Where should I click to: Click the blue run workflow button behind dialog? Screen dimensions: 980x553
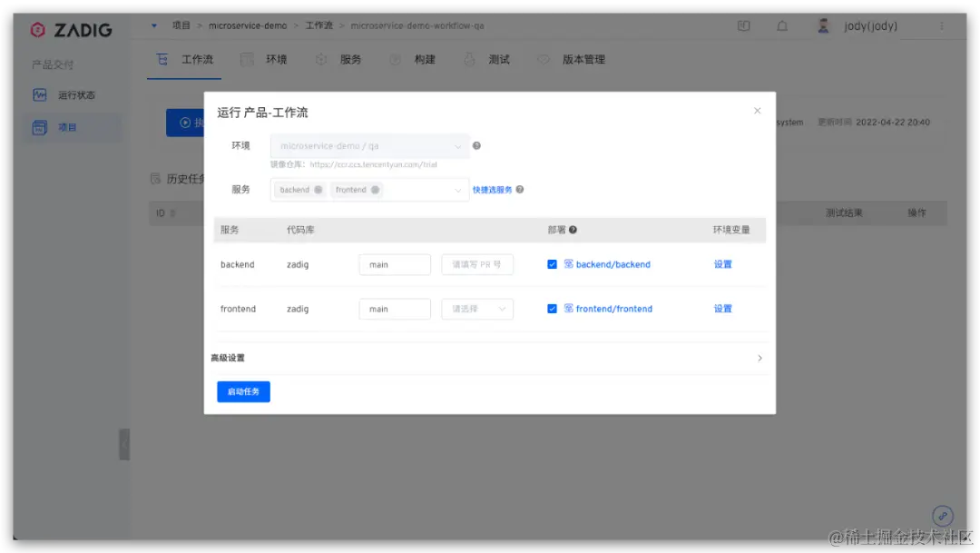tap(185, 123)
